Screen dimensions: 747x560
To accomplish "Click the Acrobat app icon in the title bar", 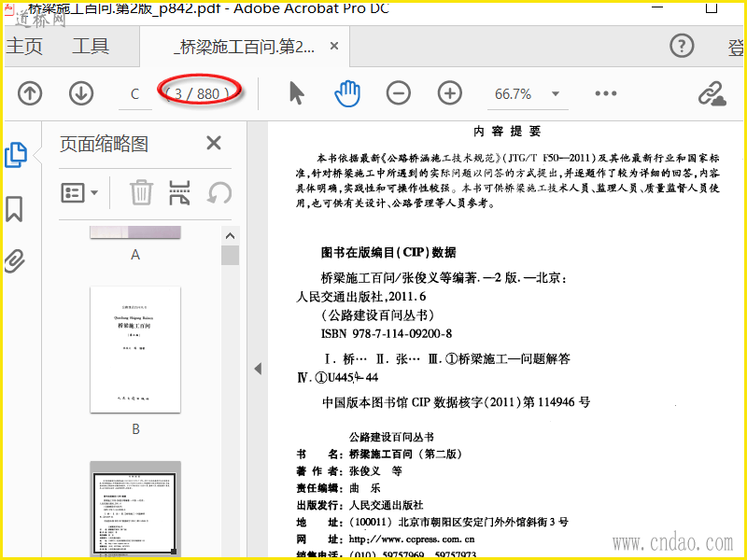I will 10,8.
